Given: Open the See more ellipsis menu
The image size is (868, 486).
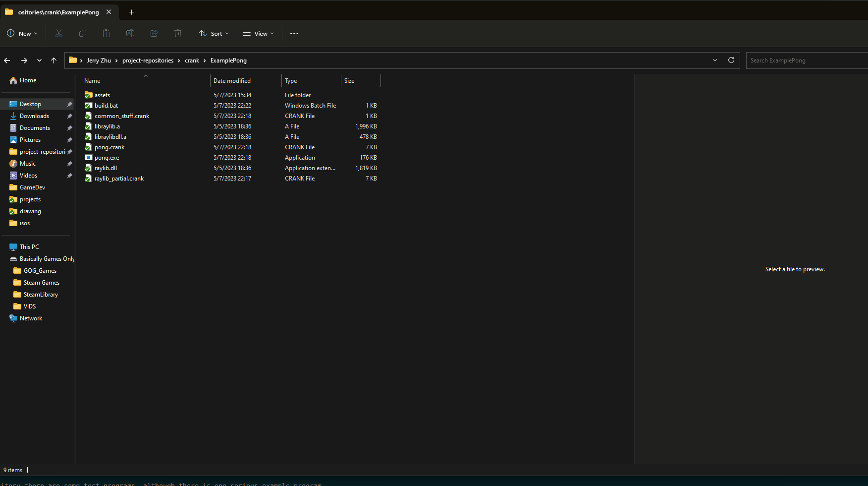Looking at the screenshot, I should pos(294,34).
